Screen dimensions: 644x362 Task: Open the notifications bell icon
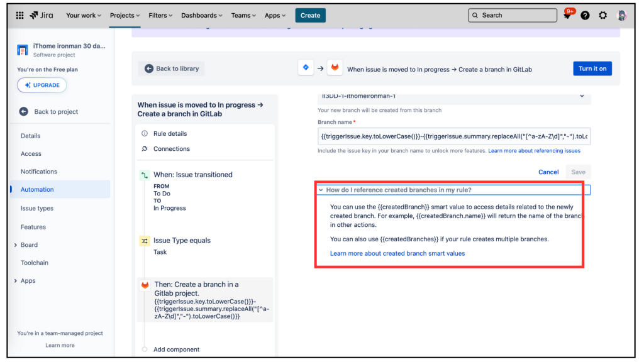[x=568, y=15]
